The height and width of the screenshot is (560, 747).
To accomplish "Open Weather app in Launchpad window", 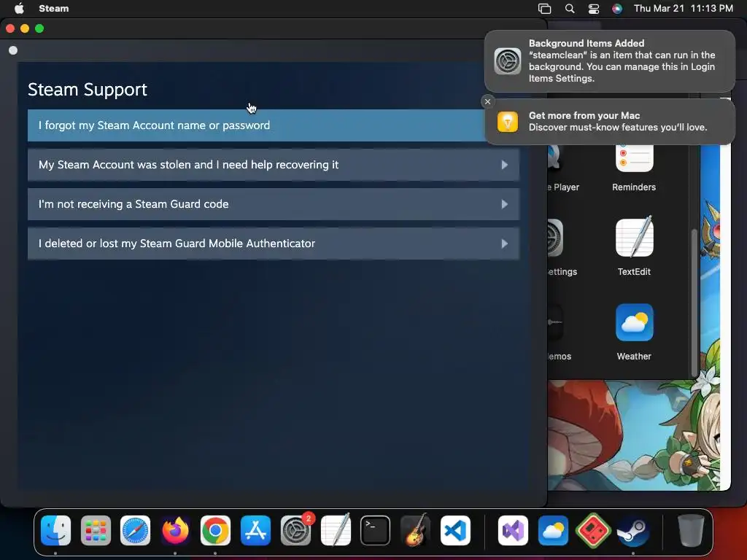I will [x=634, y=332].
